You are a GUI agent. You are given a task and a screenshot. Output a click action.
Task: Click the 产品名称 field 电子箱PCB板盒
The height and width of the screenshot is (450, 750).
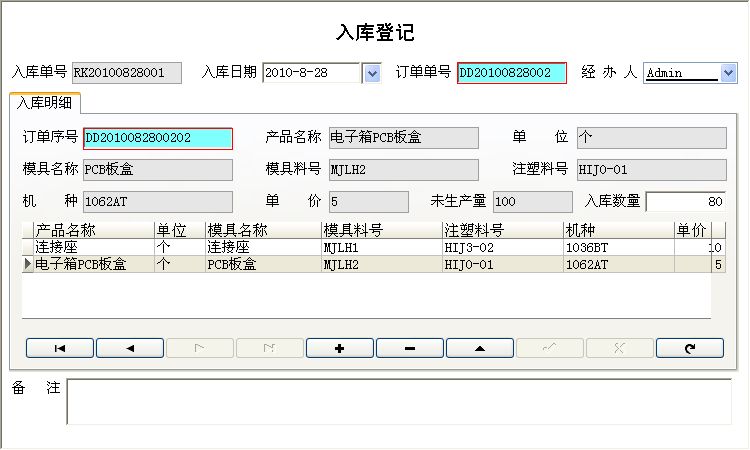pos(403,138)
